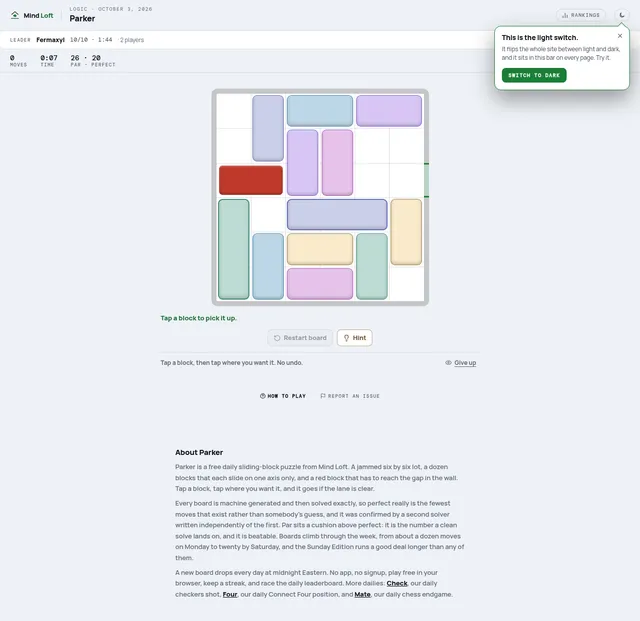Image resolution: width=640 pixels, height=621 pixels.
Task: Click the Give up link
Action: pyautogui.click(x=464, y=363)
